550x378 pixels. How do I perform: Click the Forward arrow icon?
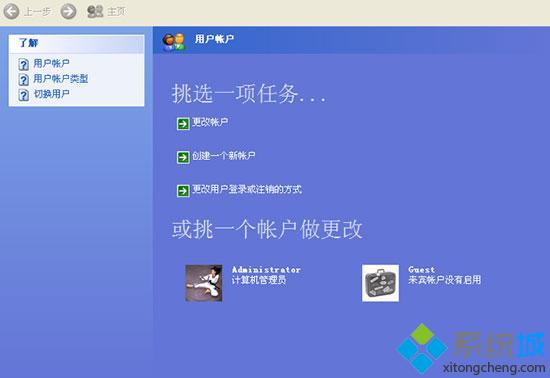pos(68,11)
